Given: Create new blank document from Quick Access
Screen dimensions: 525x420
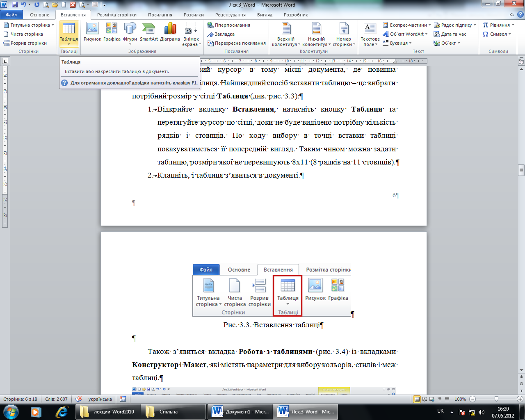Looking at the screenshot, I should click(64, 5).
